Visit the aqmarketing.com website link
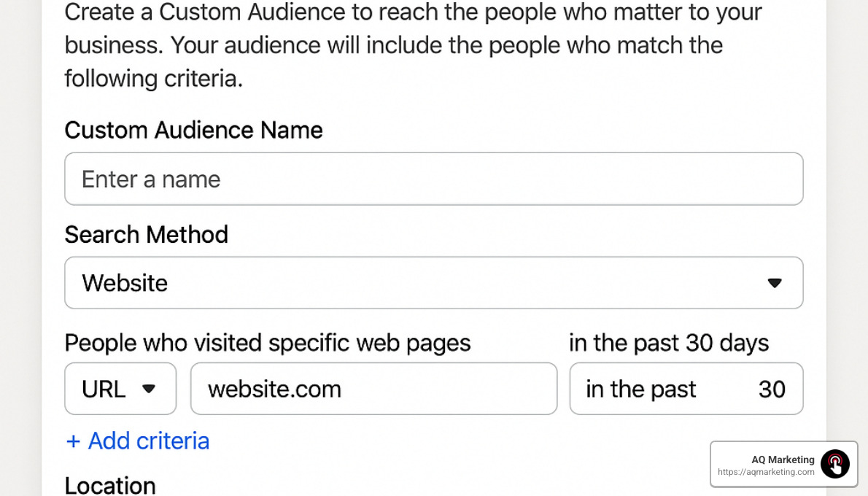The image size is (868, 496). [x=765, y=472]
